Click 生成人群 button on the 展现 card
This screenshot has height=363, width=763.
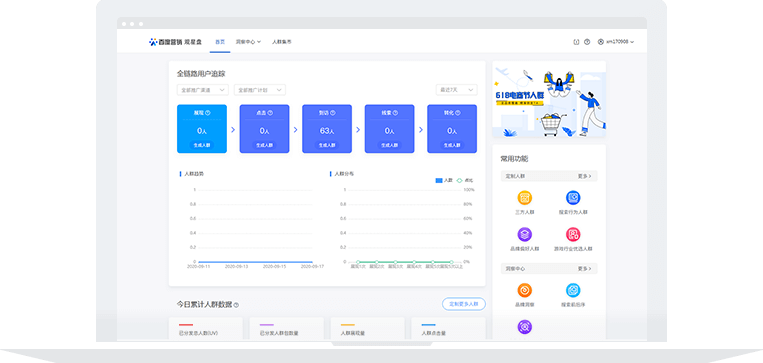click(x=201, y=145)
